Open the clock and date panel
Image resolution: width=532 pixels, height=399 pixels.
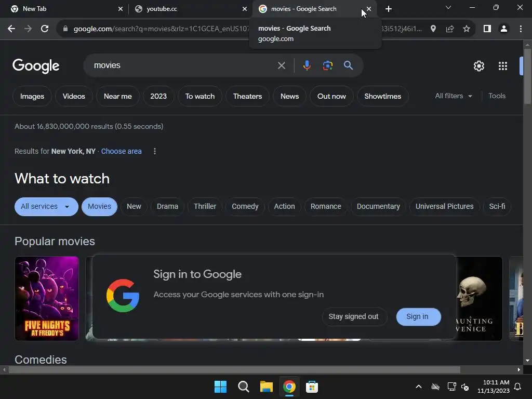(x=494, y=387)
